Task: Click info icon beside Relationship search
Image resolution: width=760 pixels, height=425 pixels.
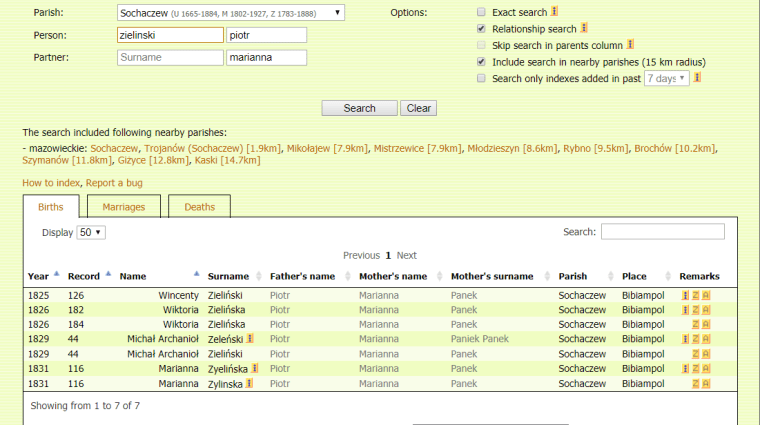Action: click(584, 29)
